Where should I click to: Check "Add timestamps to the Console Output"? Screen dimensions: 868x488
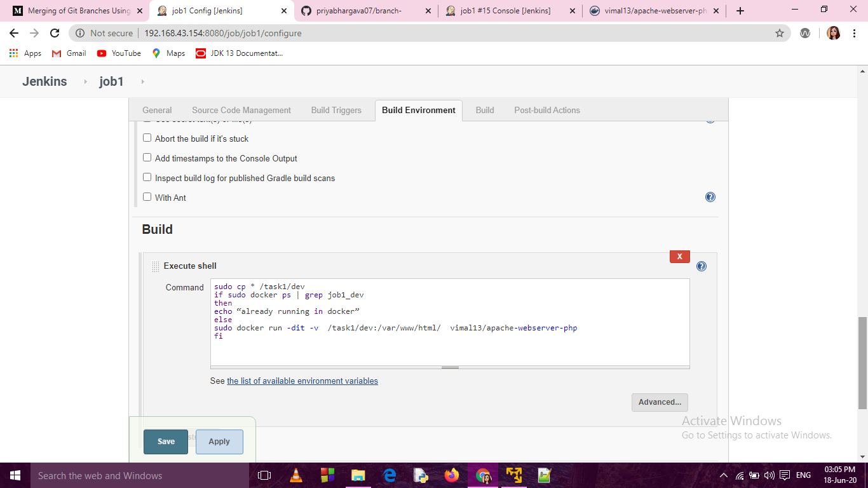pyautogui.click(x=147, y=157)
